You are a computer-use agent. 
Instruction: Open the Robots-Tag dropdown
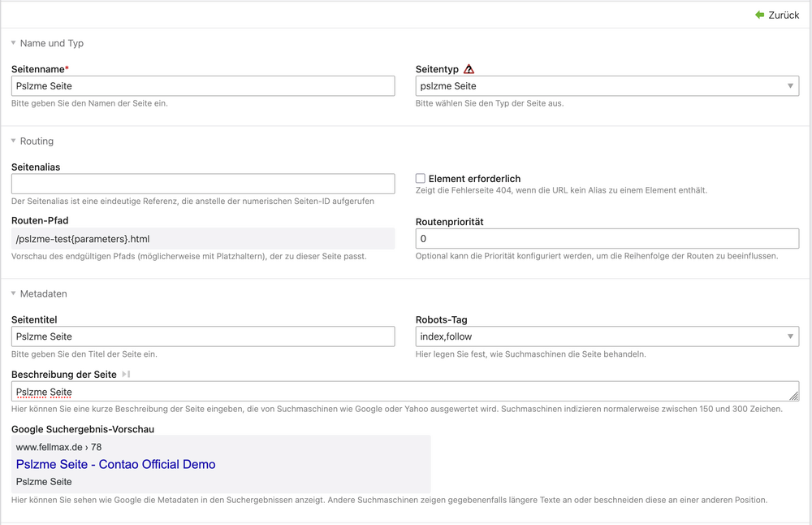[607, 336]
